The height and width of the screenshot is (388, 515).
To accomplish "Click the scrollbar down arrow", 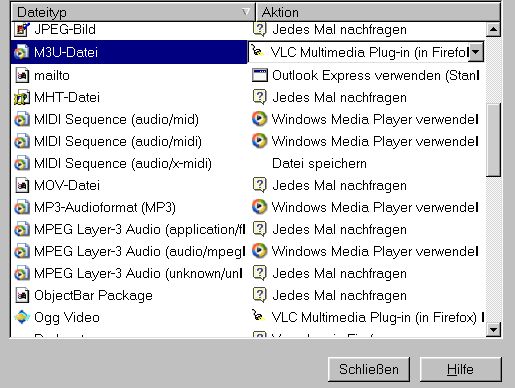I will [x=493, y=330].
